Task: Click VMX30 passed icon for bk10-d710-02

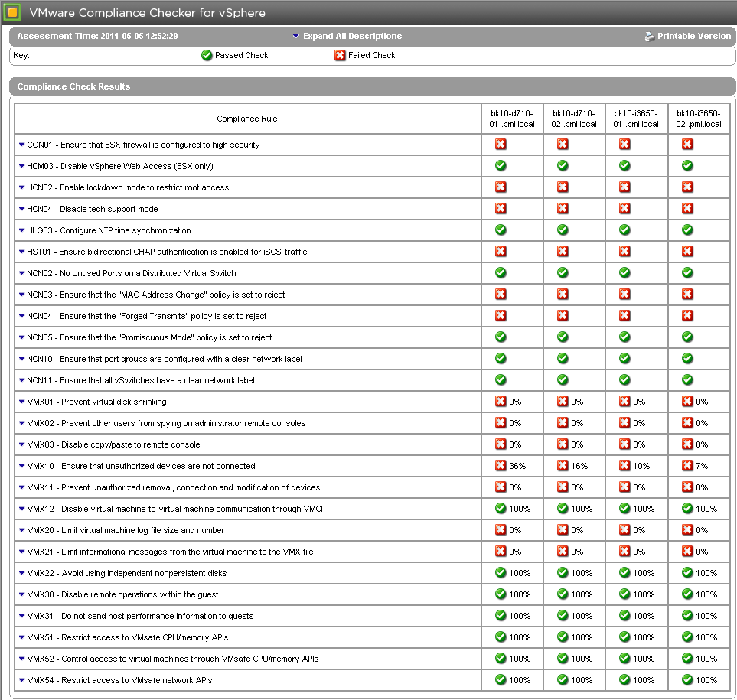Action: coord(563,594)
